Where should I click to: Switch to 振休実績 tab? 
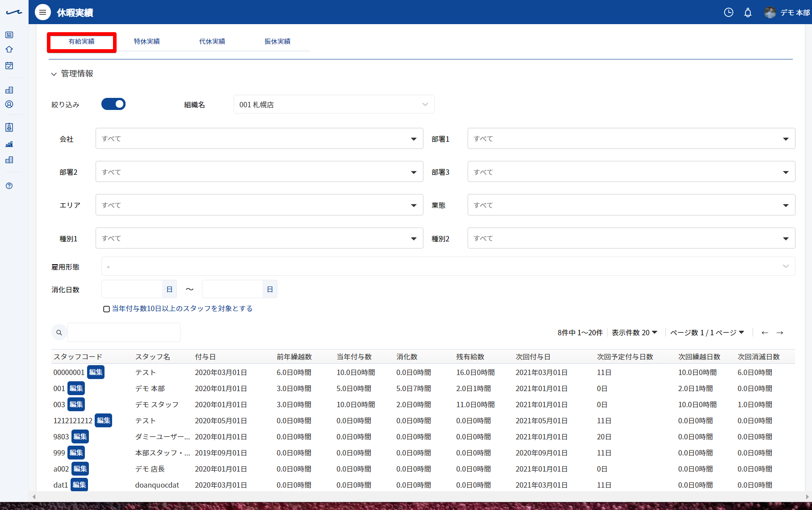coord(277,42)
